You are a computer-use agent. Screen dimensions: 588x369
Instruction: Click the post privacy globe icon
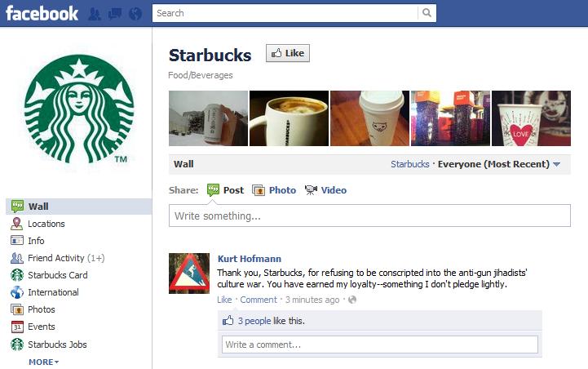[x=352, y=300]
